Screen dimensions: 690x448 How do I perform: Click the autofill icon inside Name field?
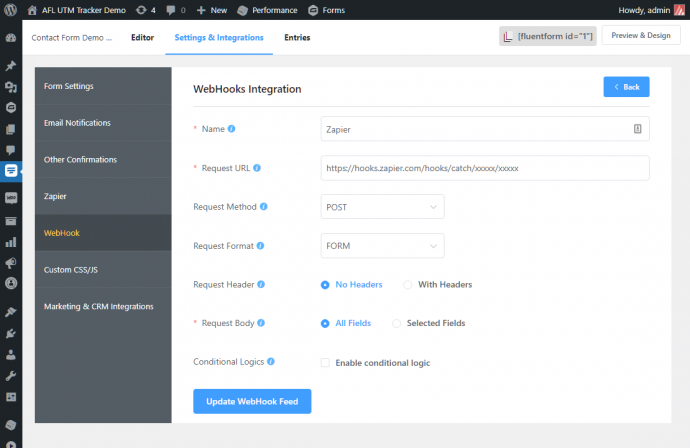637,129
